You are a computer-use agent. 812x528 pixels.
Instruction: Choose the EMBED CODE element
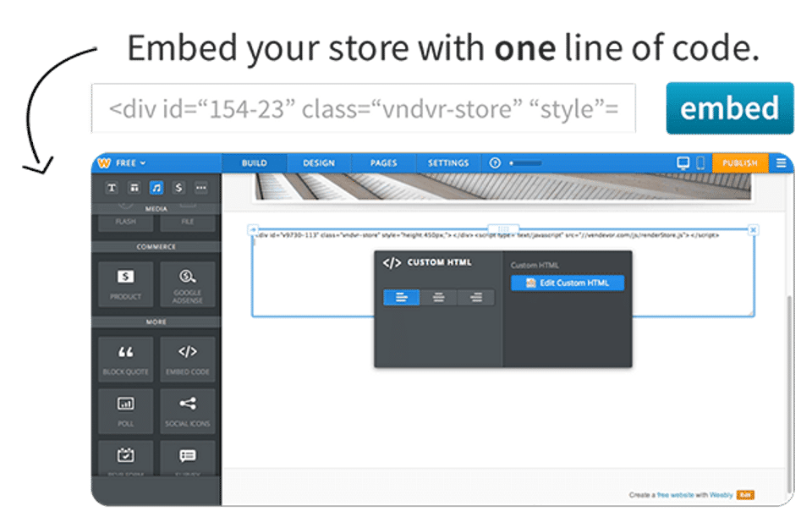188,360
